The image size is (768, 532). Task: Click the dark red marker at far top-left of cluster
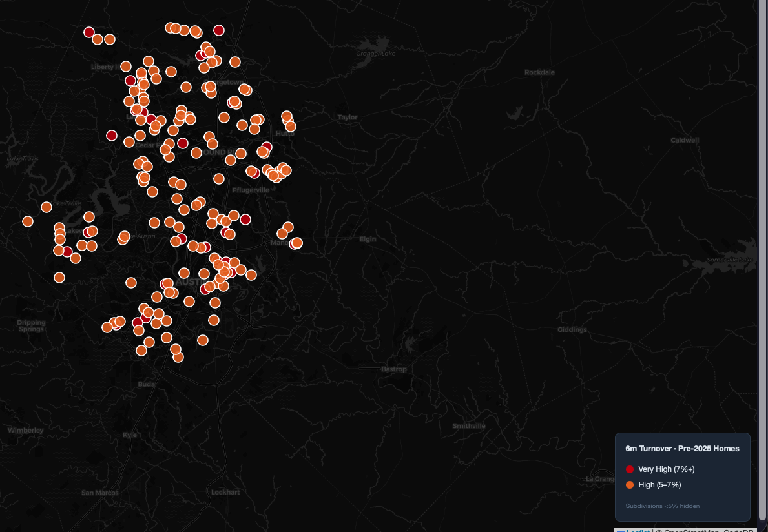(x=89, y=32)
